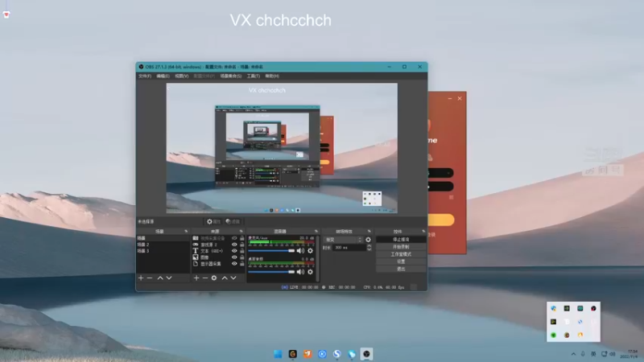Toggle lock on 视频采集设备 source

(242, 238)
